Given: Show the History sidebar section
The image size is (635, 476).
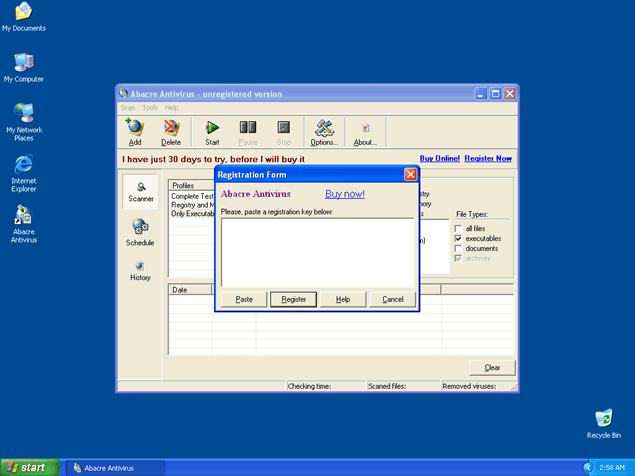Looking at the screenshot, I should (140, 270).
